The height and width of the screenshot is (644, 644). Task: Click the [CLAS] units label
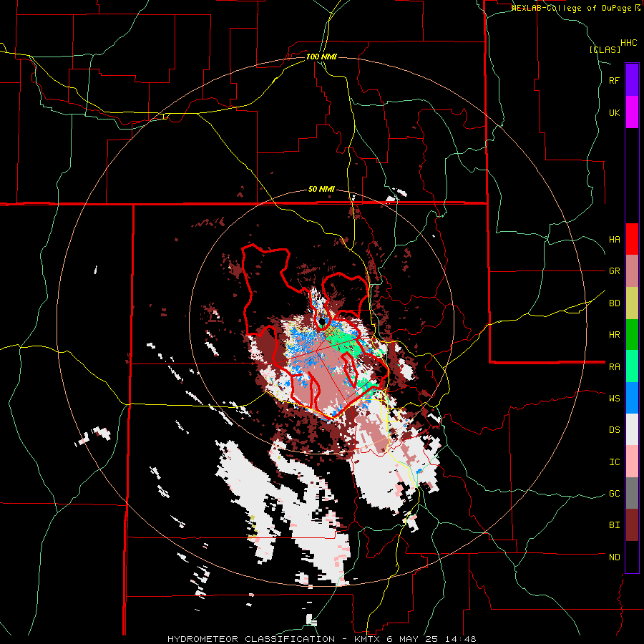coord(605,49)
